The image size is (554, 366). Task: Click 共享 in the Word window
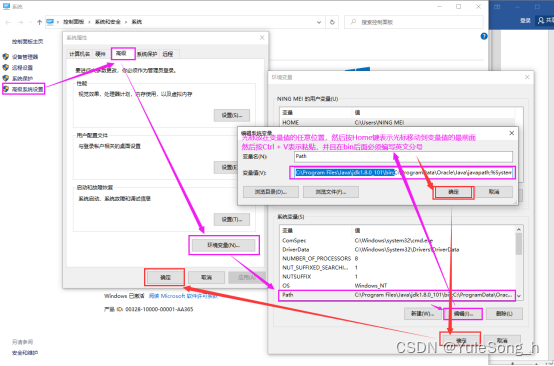[546, 21]
